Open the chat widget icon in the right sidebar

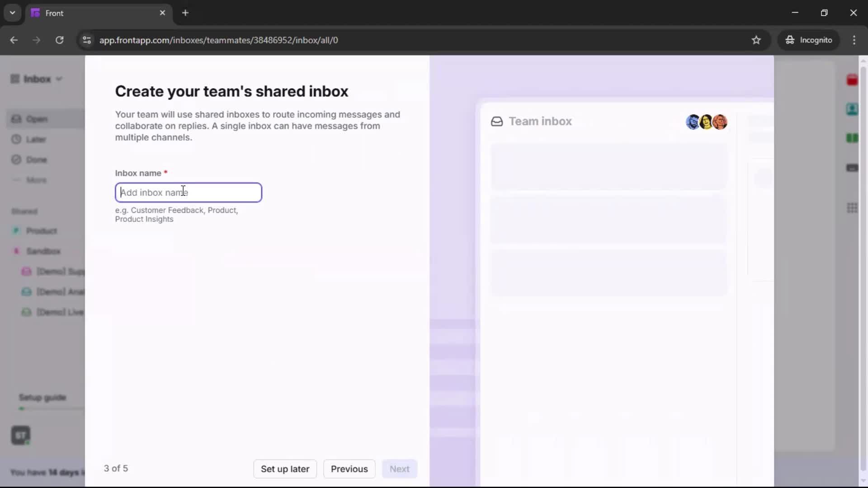click(852, 168)
